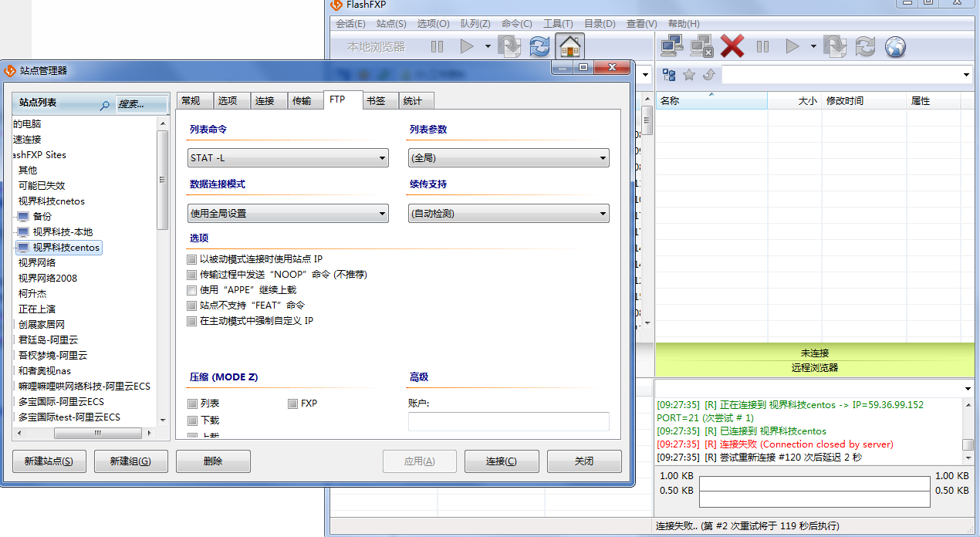The height and width of the screenshot is (537, 980).
Task: Click the computer icon beside 视界科技centos
Action: (x=23, y=248)
